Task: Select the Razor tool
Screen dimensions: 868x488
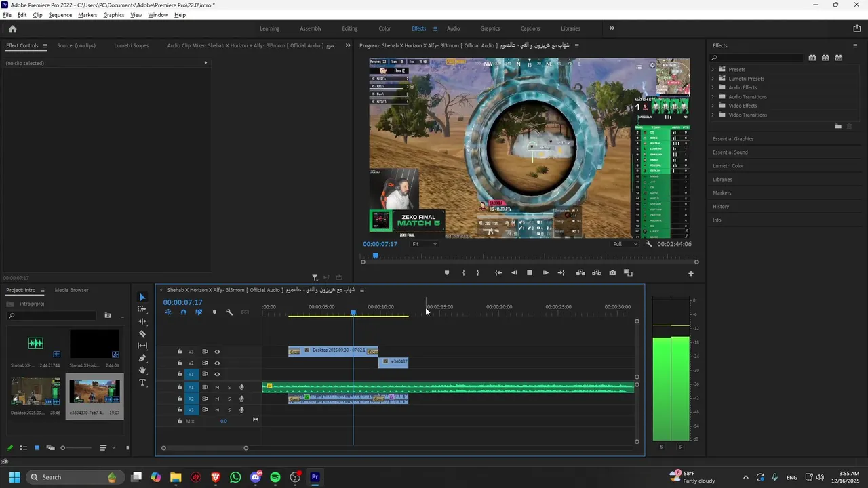Action: tap(142, 333)
